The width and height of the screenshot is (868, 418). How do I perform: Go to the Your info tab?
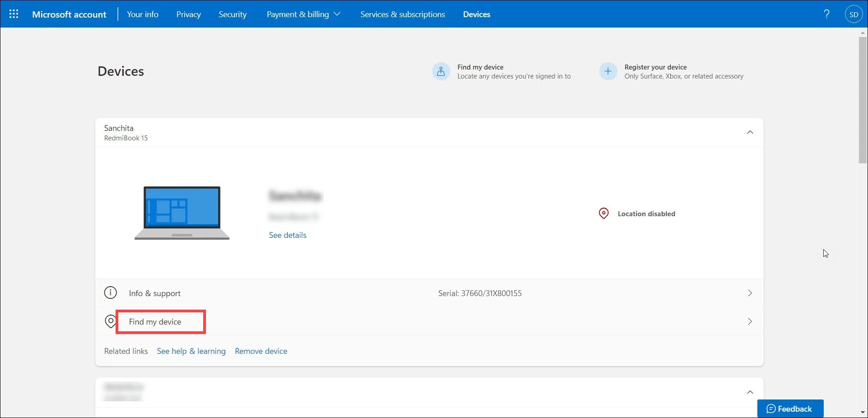pos(143,14)
